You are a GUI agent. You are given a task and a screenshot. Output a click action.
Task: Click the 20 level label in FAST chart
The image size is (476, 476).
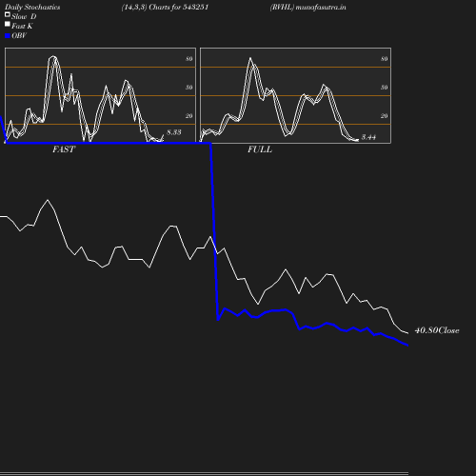point(189,116)
